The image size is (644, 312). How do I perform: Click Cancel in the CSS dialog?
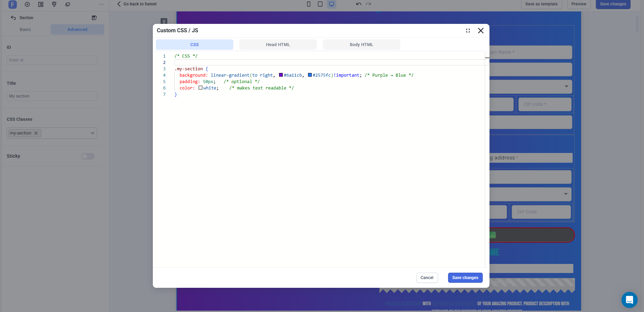click(427, 278)
